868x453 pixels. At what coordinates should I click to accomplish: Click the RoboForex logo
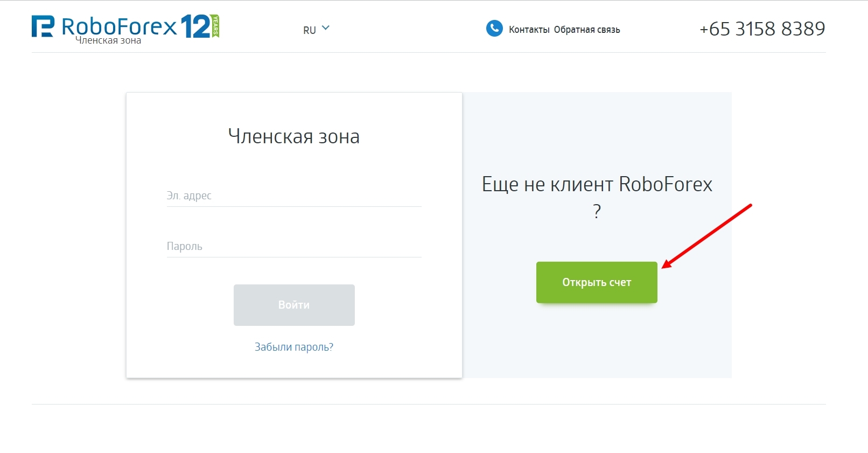coord(104,26)
